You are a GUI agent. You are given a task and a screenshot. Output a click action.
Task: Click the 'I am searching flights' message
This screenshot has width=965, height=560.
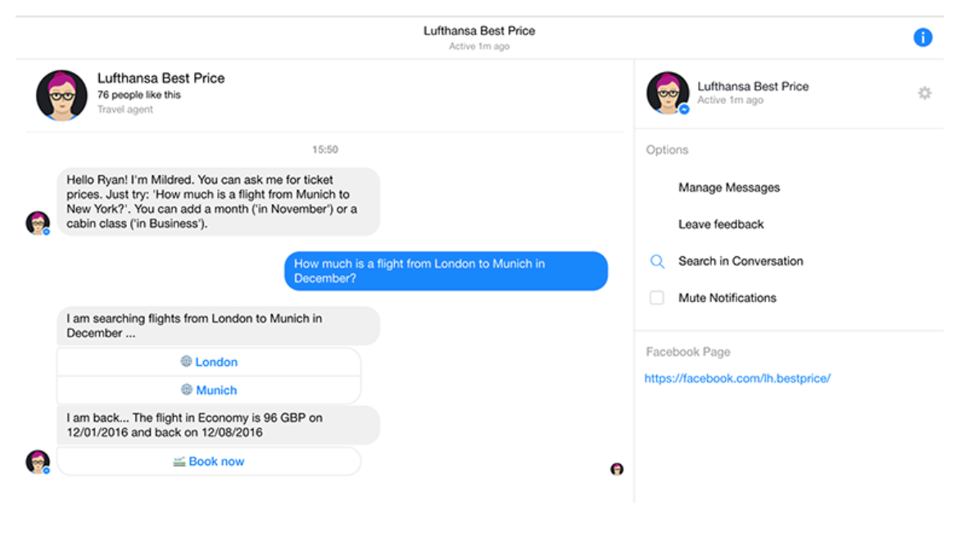(x=219, y=326)
